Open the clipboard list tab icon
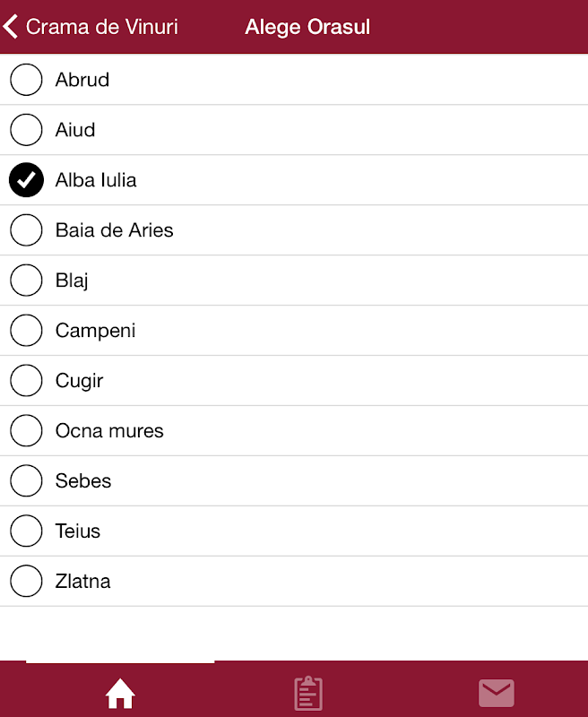588x717 pixels. tap(308, 694)
